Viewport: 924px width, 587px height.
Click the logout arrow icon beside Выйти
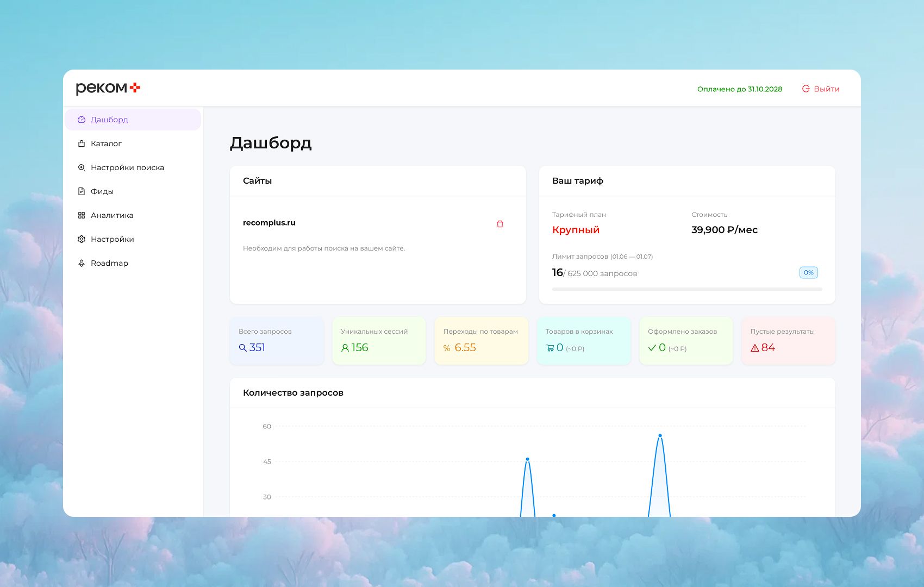point(806,89)
